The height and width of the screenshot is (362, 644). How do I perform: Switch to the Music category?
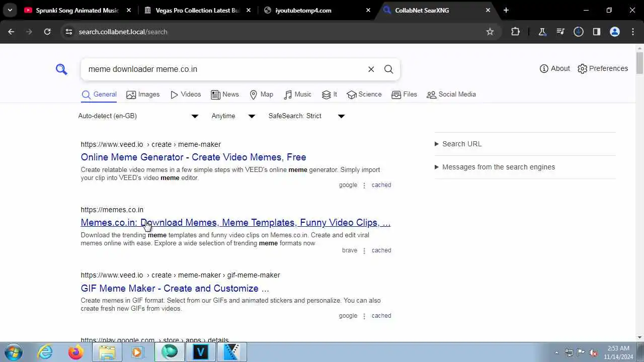coord(297,95)
